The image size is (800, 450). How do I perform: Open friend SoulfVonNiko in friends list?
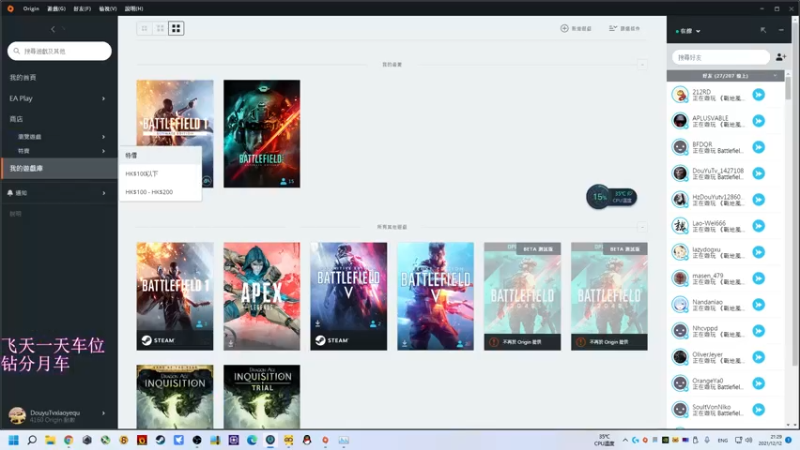tap(724, 410)
